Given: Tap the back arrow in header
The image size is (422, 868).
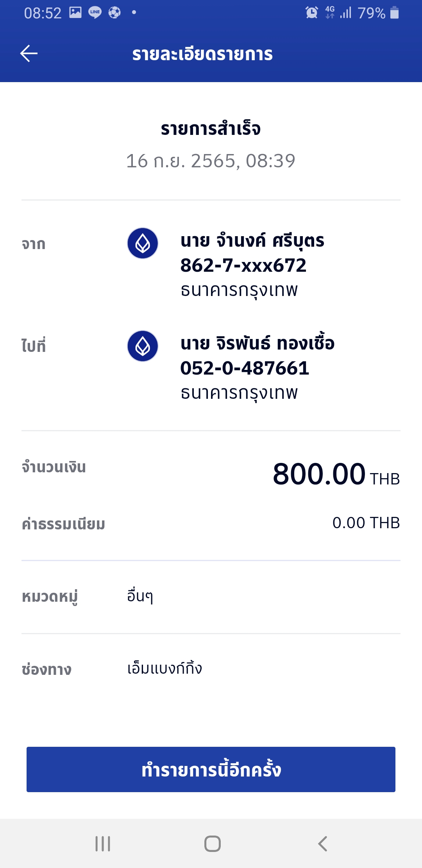Looking at the screenshot, I should pyautogui.click(x=29, y=54).
